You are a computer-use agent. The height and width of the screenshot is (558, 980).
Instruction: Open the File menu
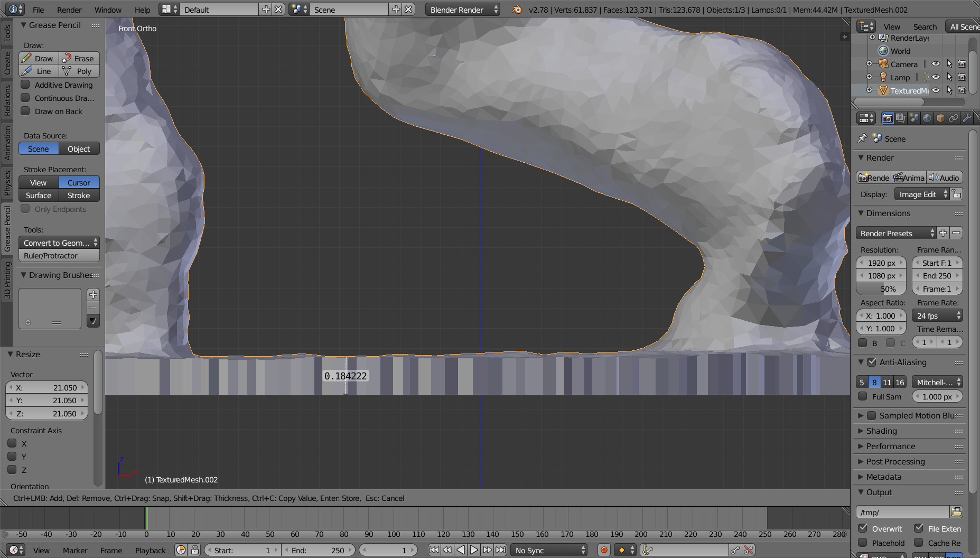click(x=38, y=10)
